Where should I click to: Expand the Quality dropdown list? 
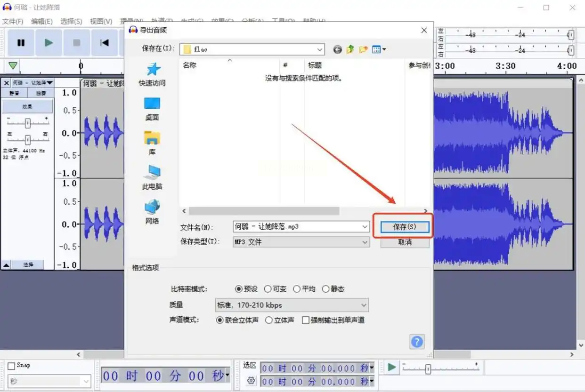[291, 305]
